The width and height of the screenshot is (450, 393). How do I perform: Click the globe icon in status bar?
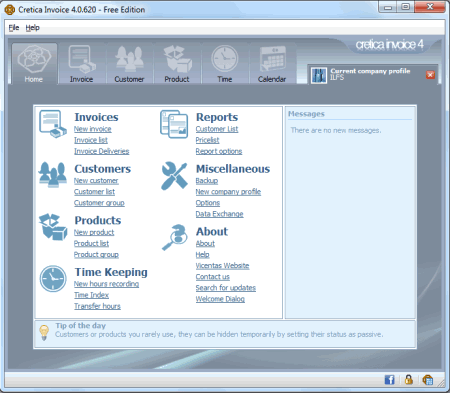(428, 380)
